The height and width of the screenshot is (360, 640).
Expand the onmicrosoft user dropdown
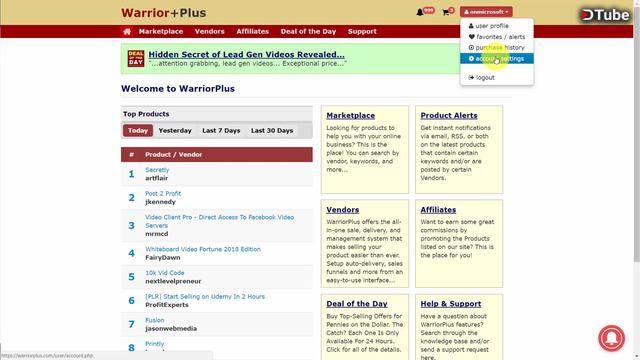(486, 12)
